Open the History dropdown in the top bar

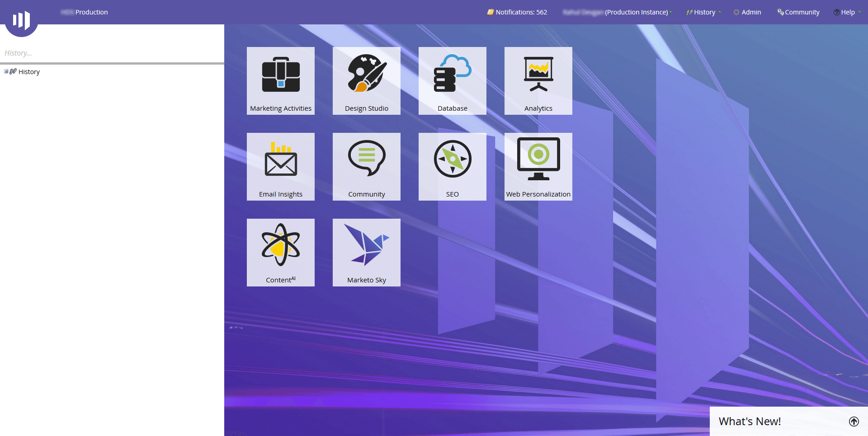point(703,12)
